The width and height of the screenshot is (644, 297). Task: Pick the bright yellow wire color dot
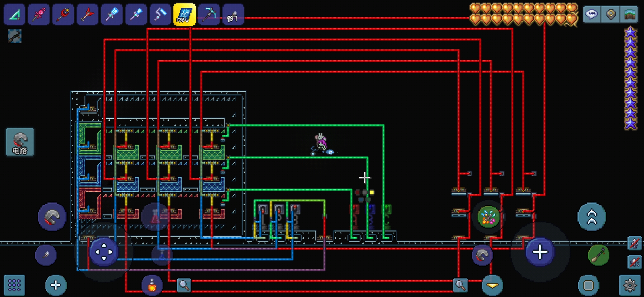372,193
